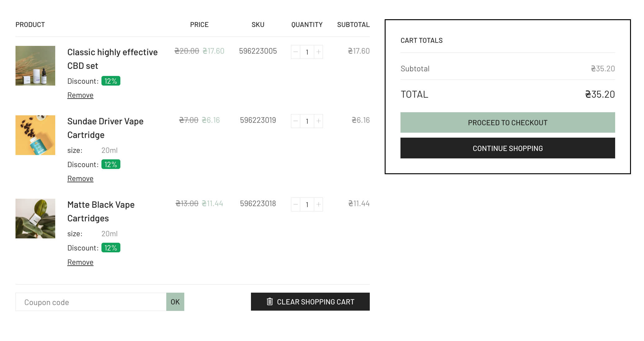
Task: Open Sundae Driver Vape Cartridge thumbnail
Action: pyautogui.click(x=35, y=135)
